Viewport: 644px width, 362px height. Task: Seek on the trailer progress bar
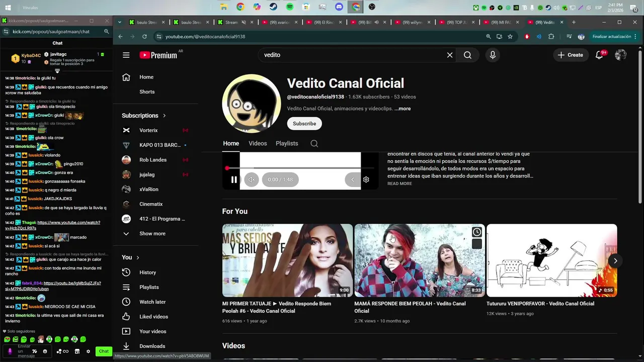click(300, 168)
